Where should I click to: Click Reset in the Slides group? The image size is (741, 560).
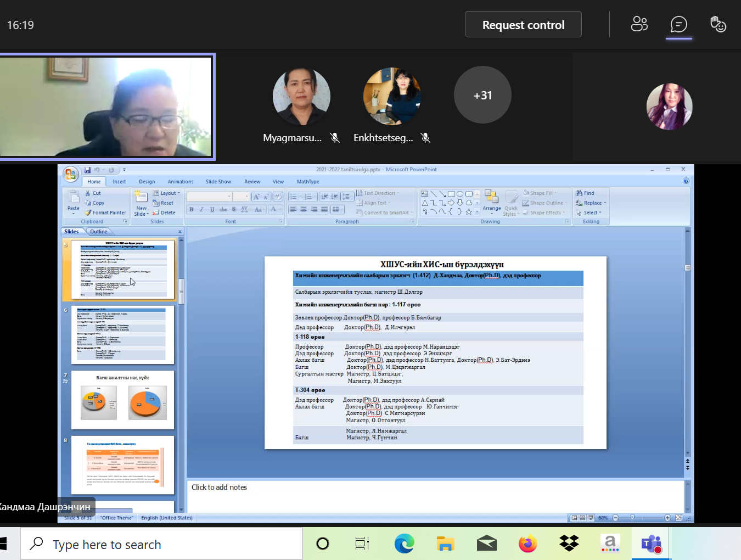pos(163,203)
